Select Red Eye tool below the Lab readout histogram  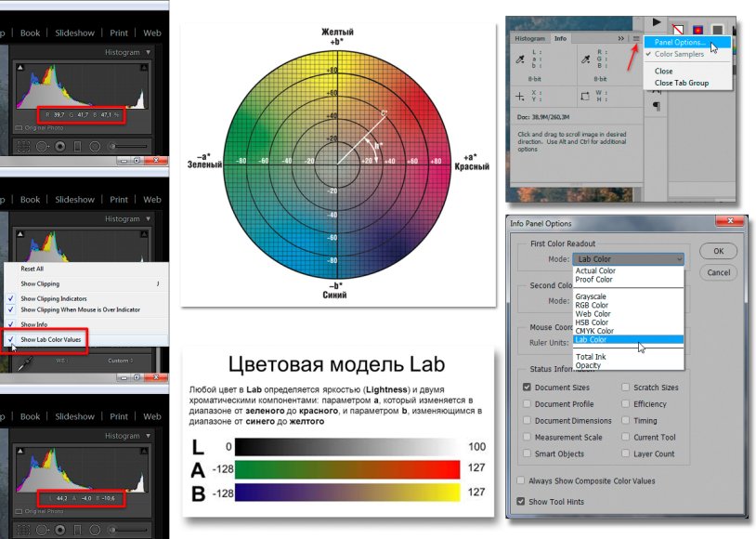(x=60, y=530)
